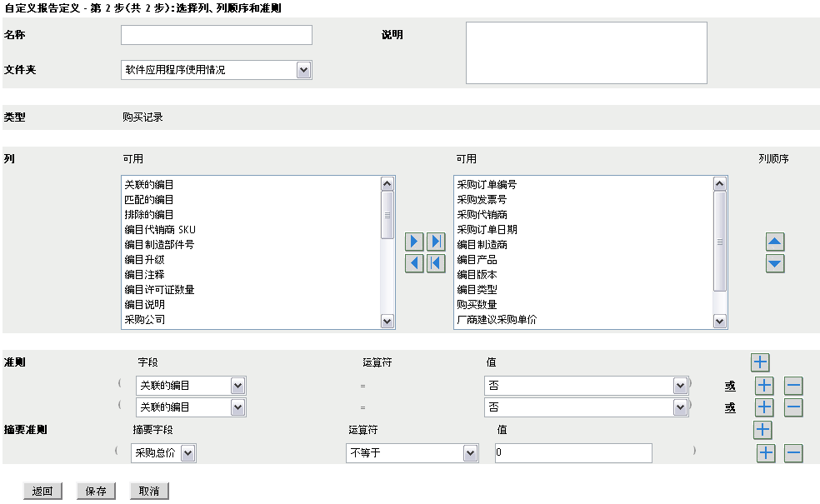Click left list scrollbar thumb
820x504 pixels.
(387, 215)
